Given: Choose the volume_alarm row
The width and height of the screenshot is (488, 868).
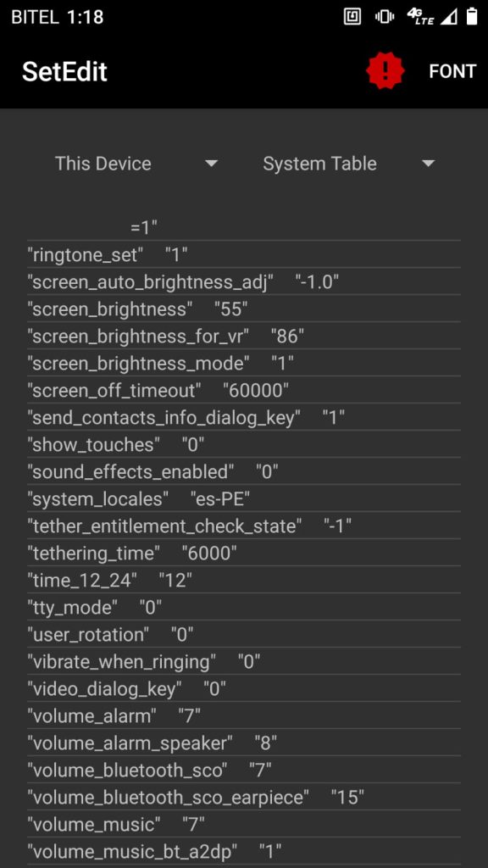Looking at the screenshot, I should pos(244,715).
